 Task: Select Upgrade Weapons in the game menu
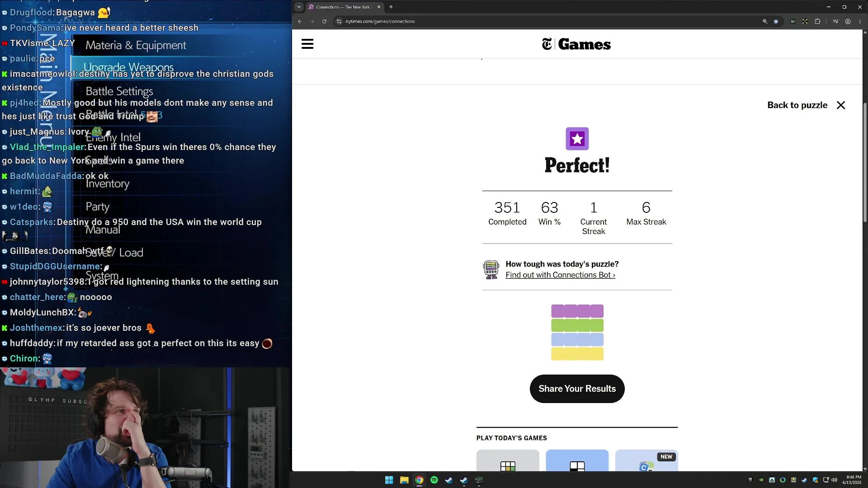128,67
